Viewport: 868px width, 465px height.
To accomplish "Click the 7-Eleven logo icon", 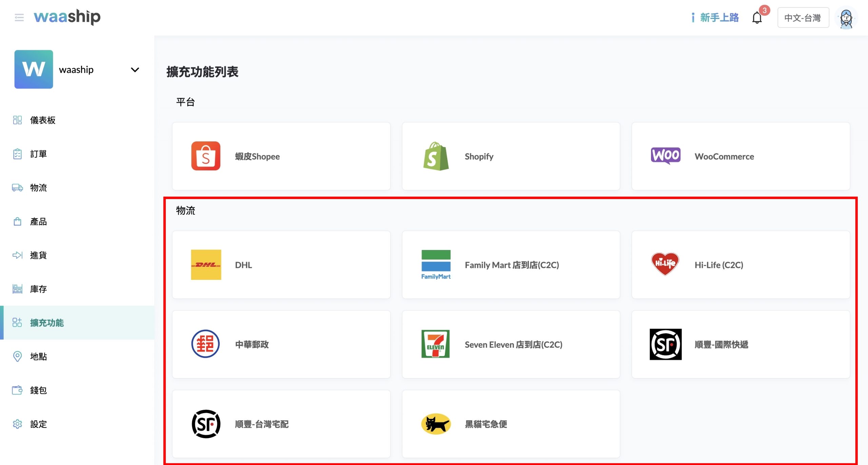I will click(435, 344).
